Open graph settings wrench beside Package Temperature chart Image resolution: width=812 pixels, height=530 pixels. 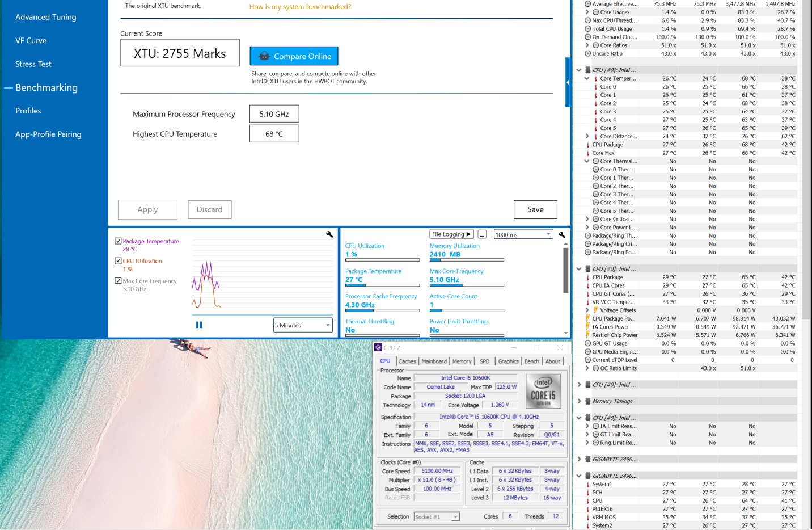click(329, 234)
